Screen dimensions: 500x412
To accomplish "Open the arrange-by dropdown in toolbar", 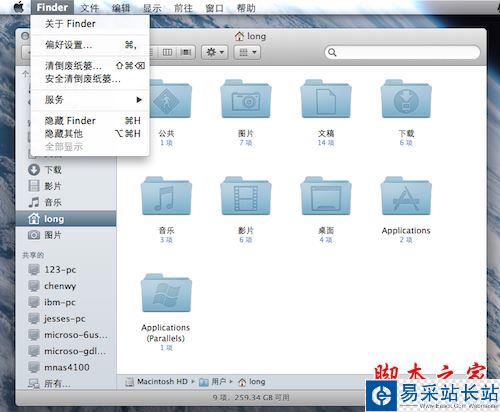I will point(247,52).
